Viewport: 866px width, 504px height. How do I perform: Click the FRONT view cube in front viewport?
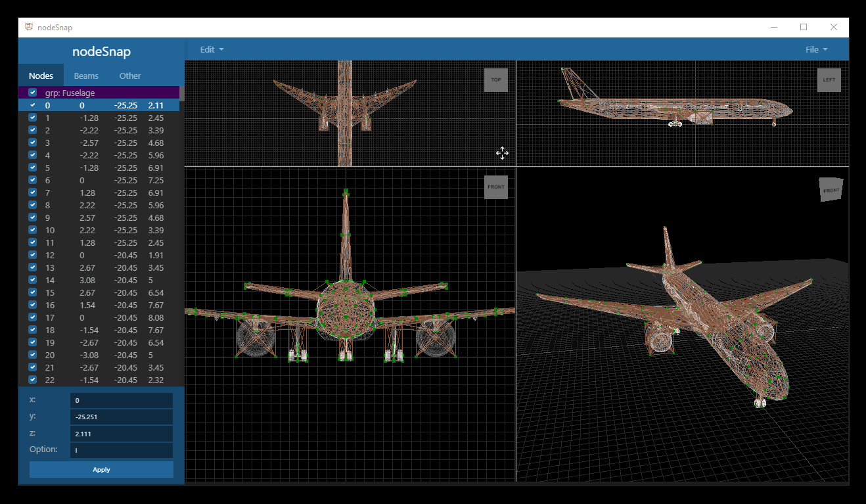click(495, 187)
